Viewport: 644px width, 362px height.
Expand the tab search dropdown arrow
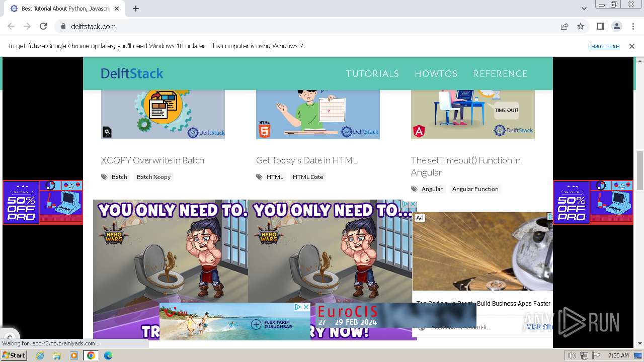pyautogui.click(x=584, y=9)
